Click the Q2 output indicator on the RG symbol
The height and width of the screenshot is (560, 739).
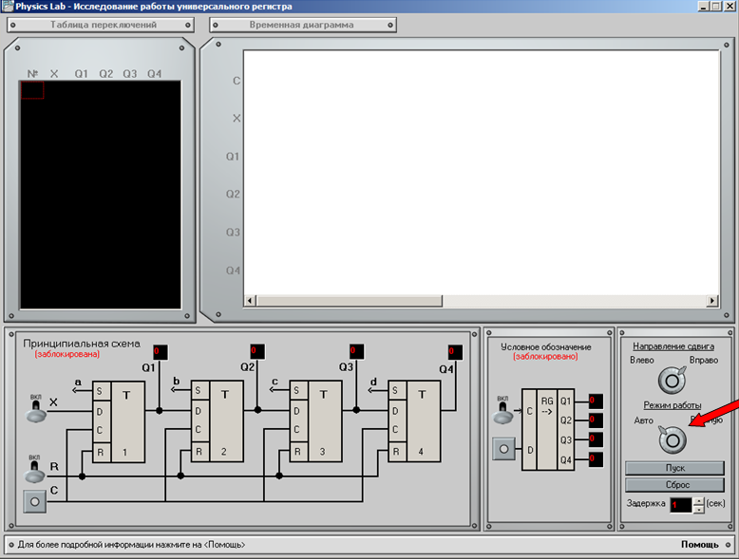point(596,420)
